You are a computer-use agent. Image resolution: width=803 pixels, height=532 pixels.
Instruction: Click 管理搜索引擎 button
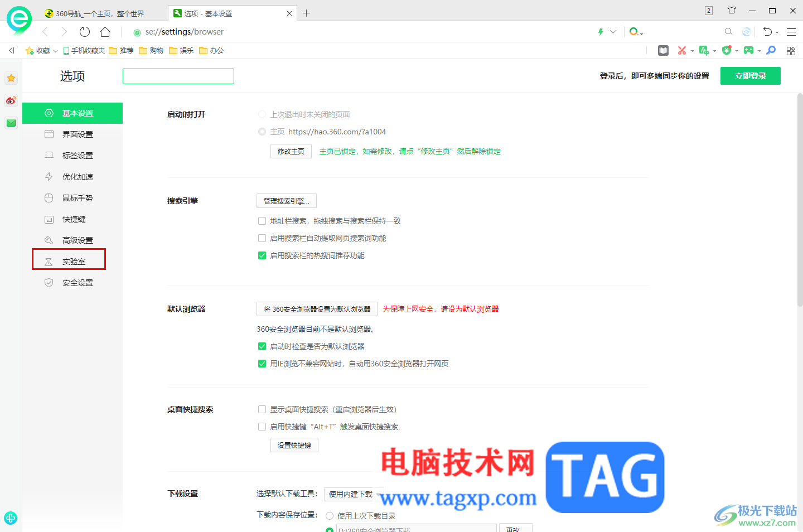[x=287, y=201]
